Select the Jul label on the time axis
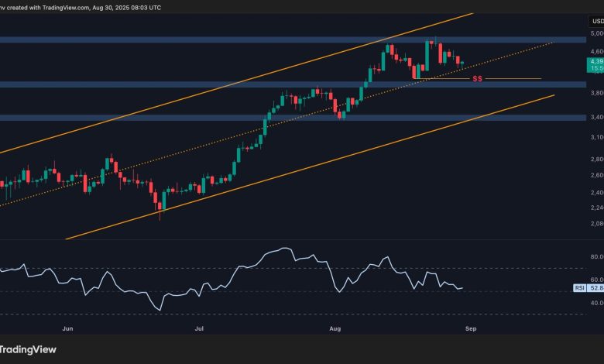Image resolution: width=604 pixels, height=364 pixels. point(199,328)
